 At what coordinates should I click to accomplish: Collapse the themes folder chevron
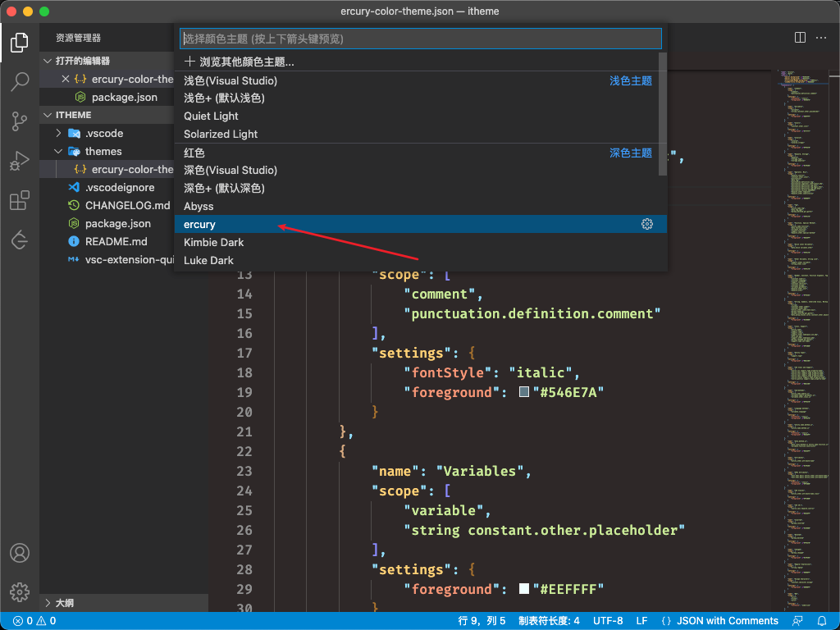59,151
